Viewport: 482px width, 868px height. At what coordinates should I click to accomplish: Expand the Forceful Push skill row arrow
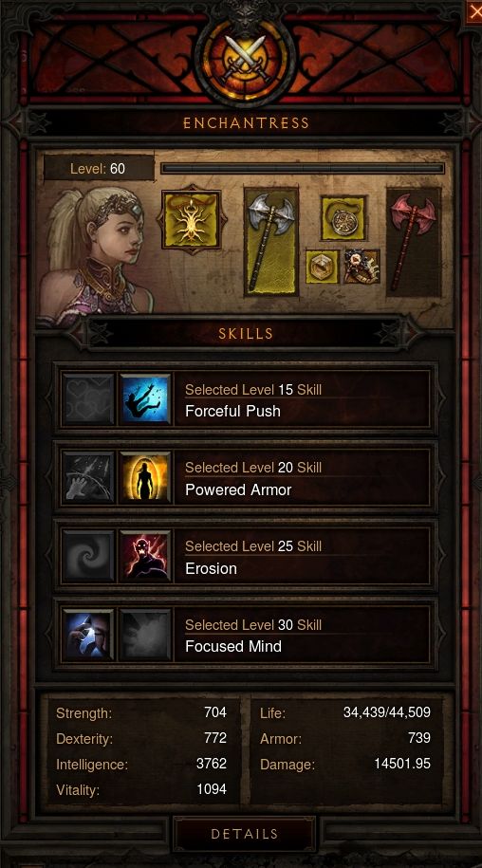pyautogui.click(x=441, y=398)
